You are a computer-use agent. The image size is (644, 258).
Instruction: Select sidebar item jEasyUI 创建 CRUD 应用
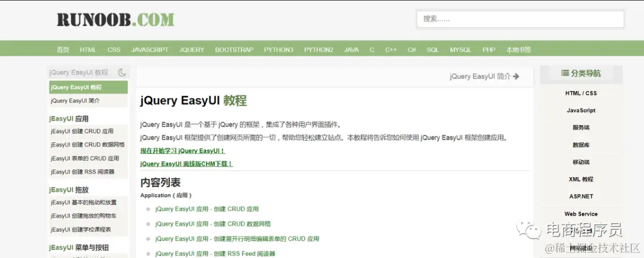[88, 131]
